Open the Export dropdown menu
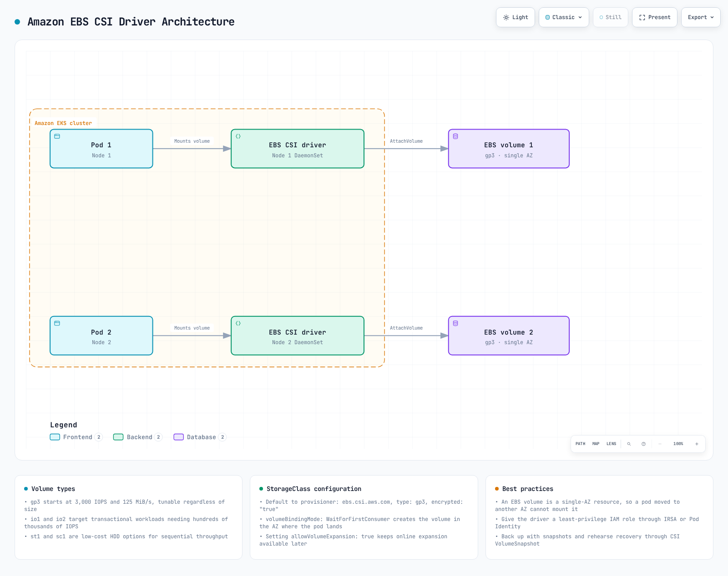728x576 pixels. point(701,17)
